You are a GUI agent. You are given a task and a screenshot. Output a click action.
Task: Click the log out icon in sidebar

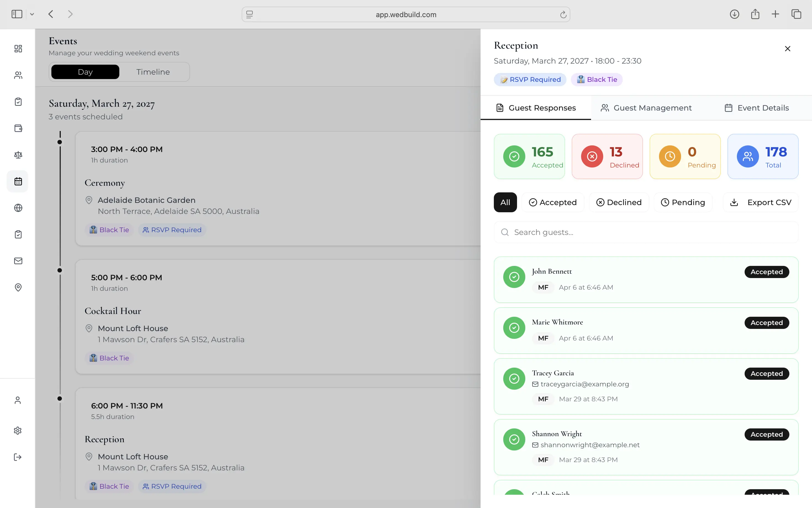coord(18,457)
